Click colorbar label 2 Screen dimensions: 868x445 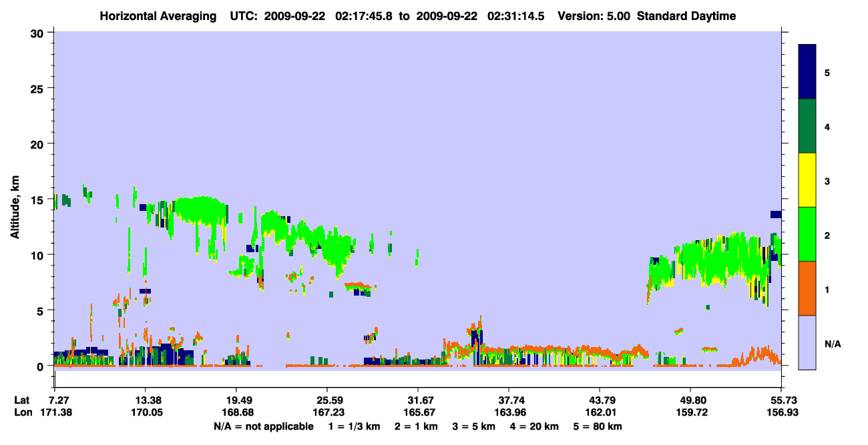pos(827,235)
